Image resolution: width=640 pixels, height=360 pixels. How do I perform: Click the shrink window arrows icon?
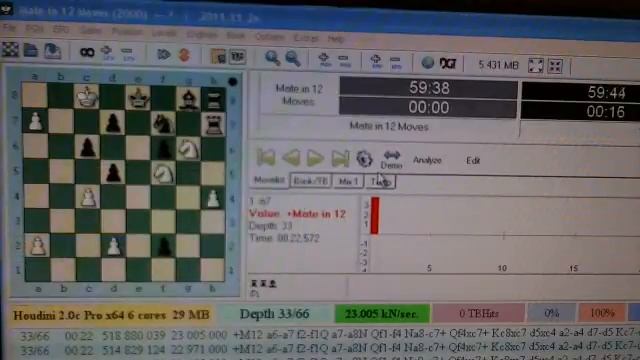[x=555, y=66]
